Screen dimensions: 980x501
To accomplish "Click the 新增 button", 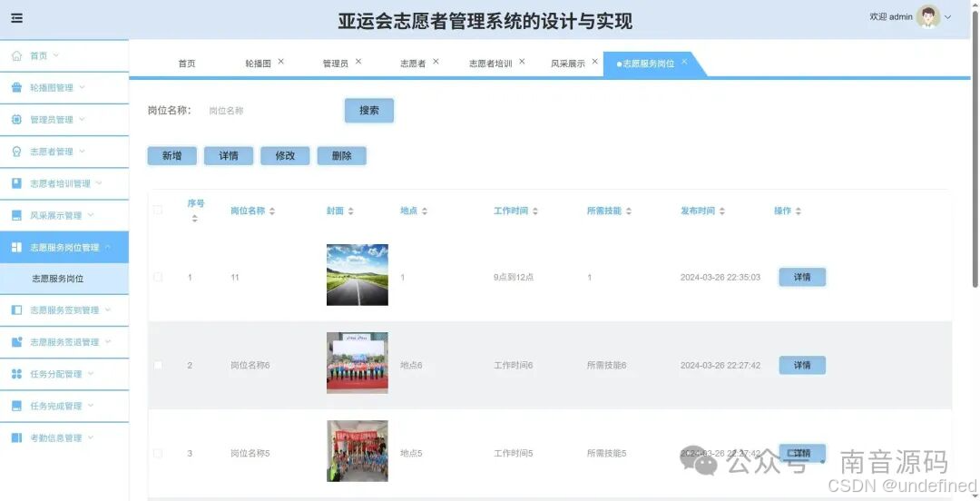I will point(171,156).
